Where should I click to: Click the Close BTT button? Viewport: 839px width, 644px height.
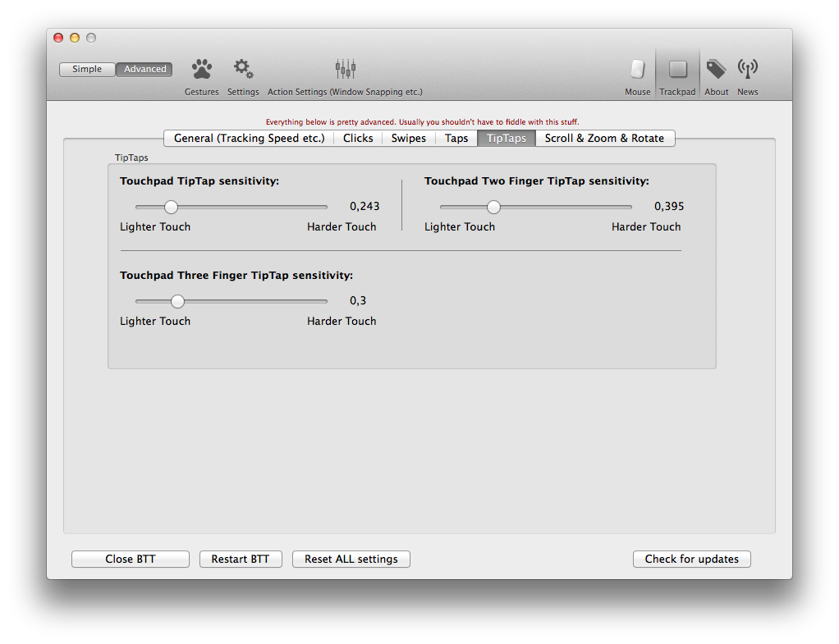[131, 559]
